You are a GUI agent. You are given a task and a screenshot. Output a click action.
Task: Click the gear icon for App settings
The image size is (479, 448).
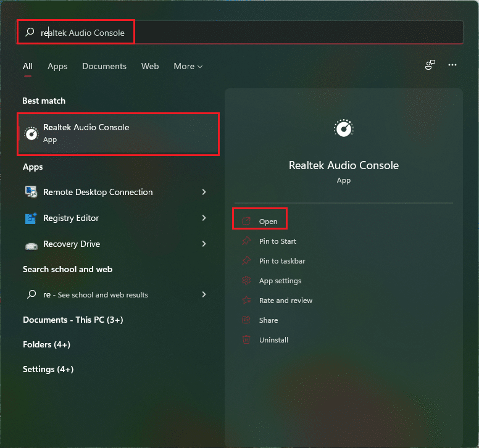click(246, 280)
